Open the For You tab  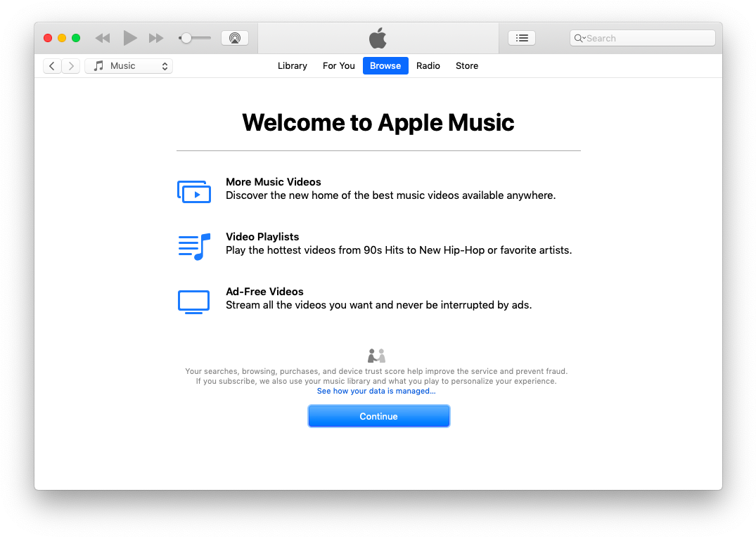pos(338,66)
